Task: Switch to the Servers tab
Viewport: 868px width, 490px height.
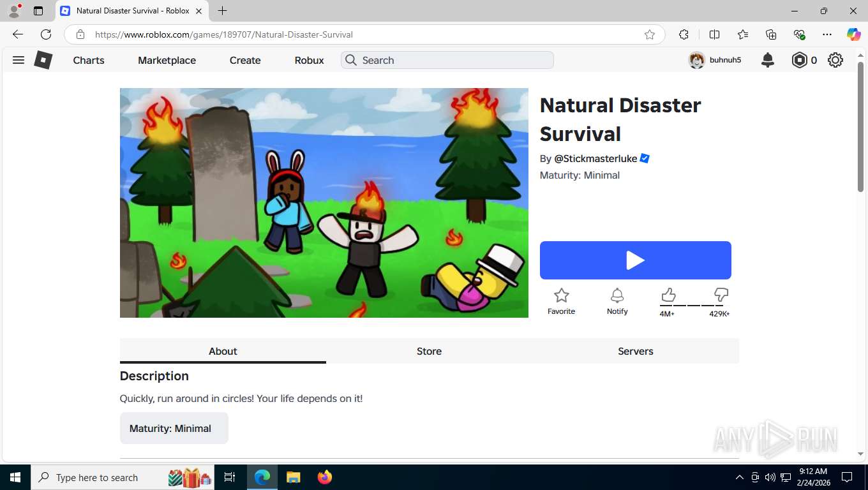Action: pyautogui.click(x=636, y=351)
